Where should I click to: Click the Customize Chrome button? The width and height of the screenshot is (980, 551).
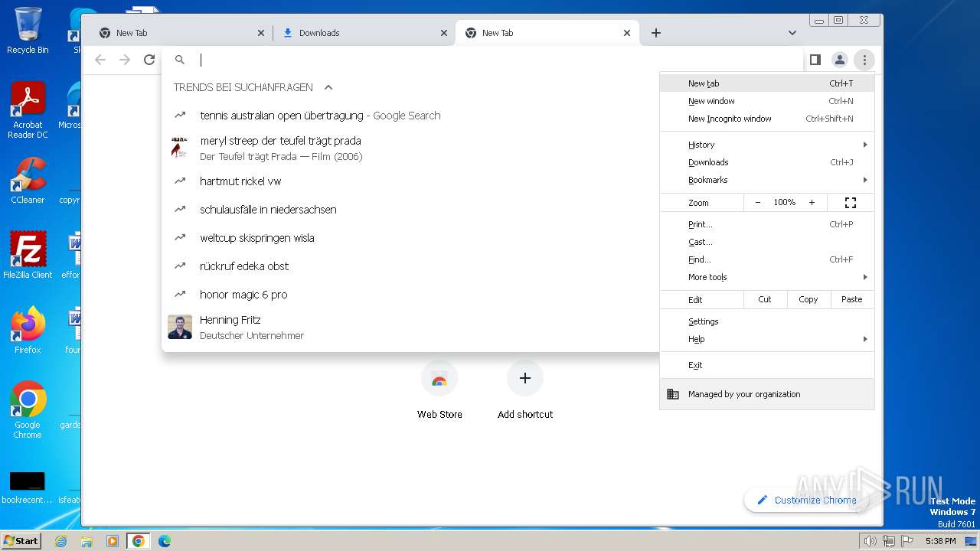coord(806,500)
